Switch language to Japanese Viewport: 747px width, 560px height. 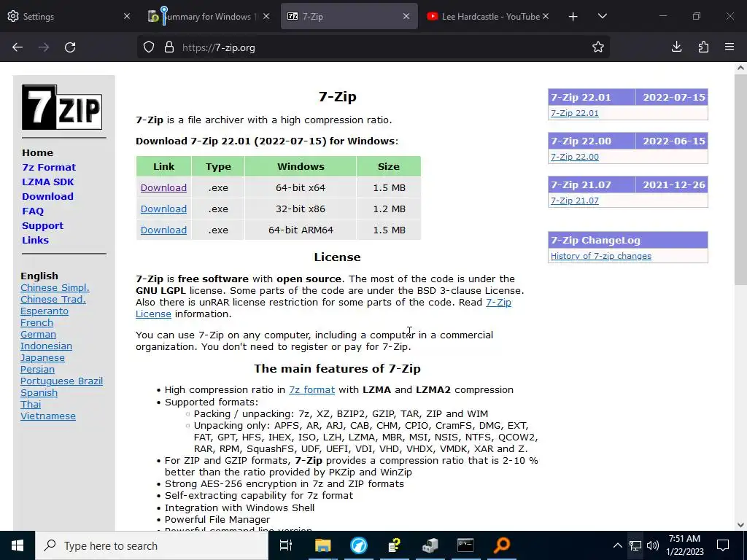point(42,357)
